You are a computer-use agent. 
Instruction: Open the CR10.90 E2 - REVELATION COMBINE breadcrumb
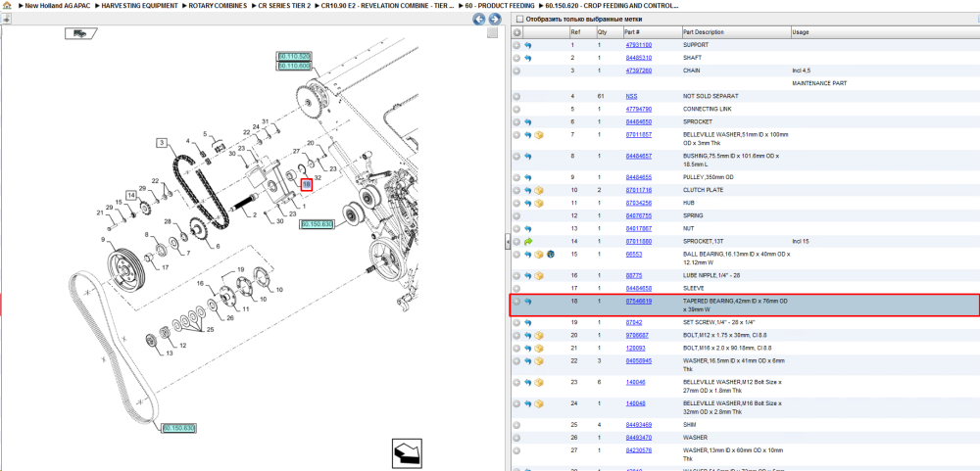(387, 5)
